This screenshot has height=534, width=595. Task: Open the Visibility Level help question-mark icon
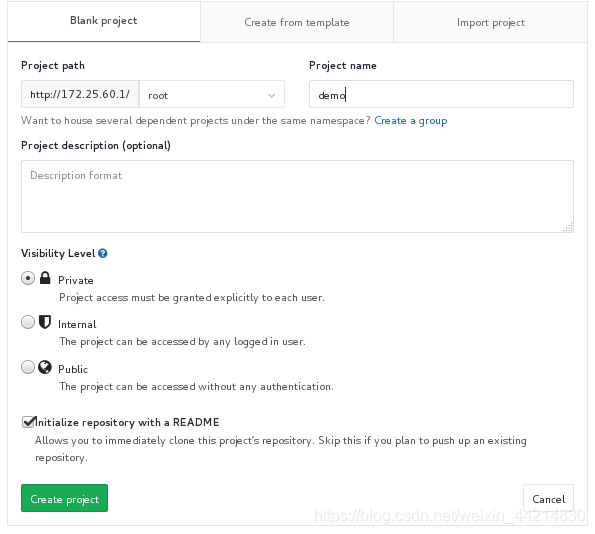point(102,253)
